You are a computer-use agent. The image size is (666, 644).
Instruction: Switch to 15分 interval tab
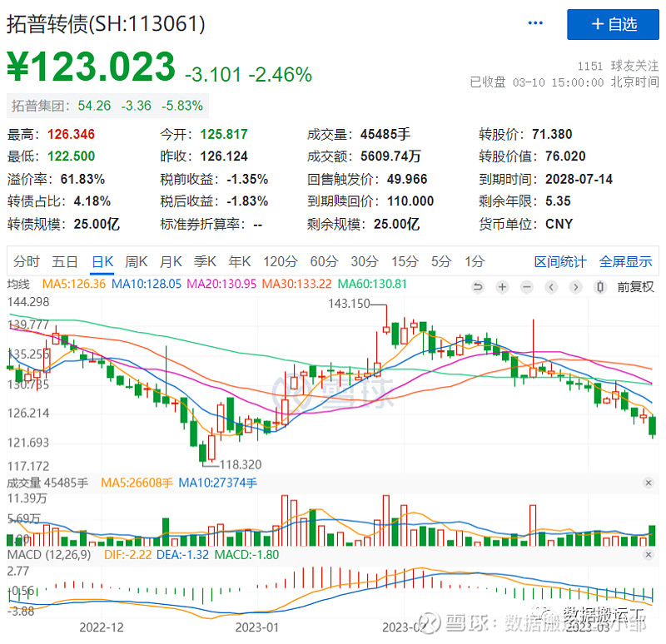(x=405, y=261)
